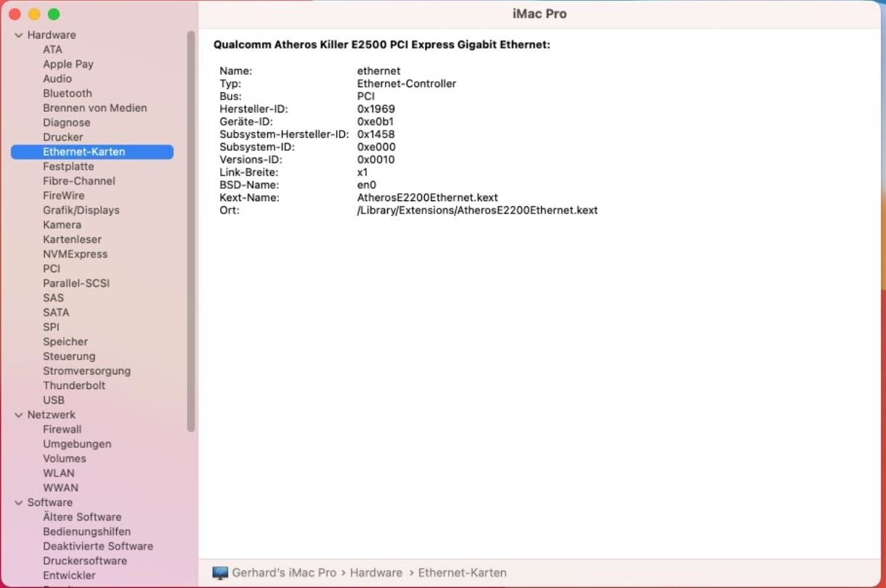This screenshot has height=588, width=886.
Task: Click the Typ value Ethernet-Controller
Action: tap(407, 83)
